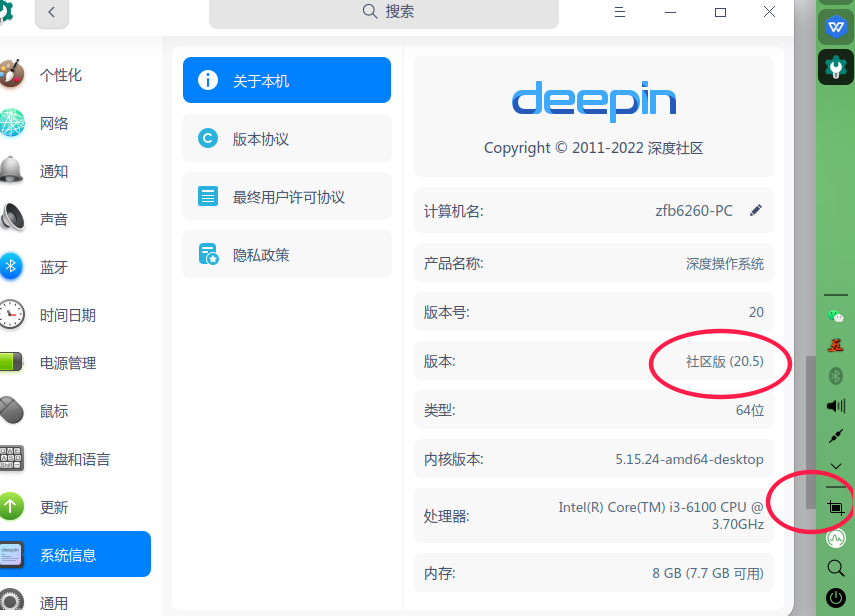Open the 更新 update module

[53, 507]
